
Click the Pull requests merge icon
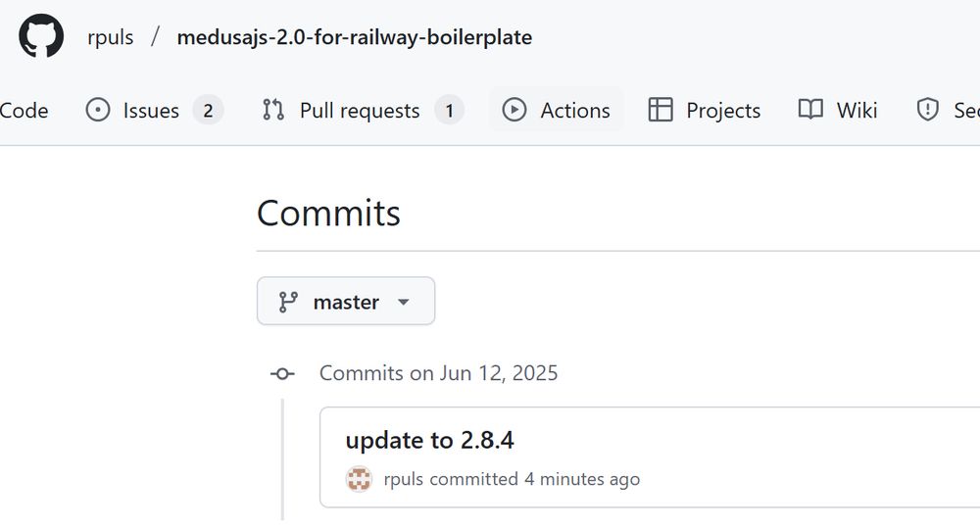click(273, 110)
